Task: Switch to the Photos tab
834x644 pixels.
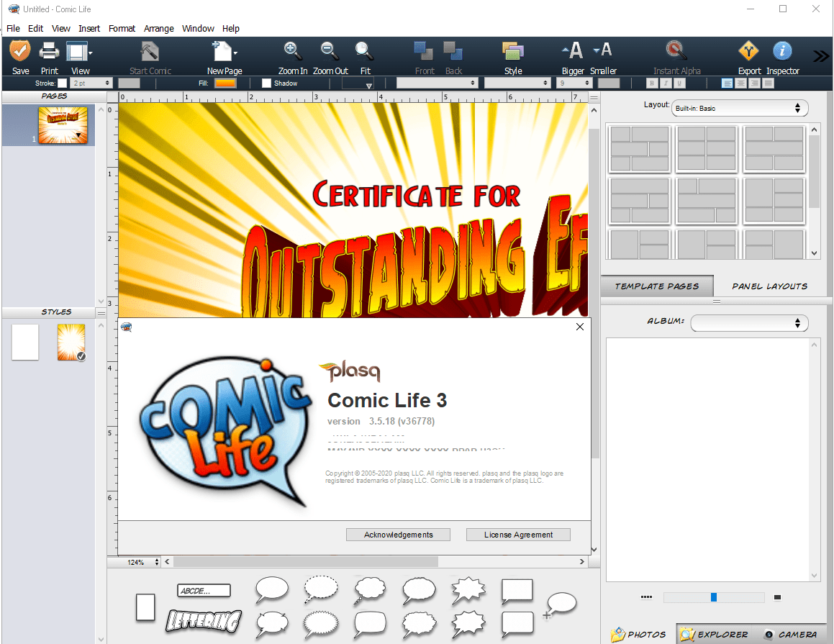Action: [638, 635]
